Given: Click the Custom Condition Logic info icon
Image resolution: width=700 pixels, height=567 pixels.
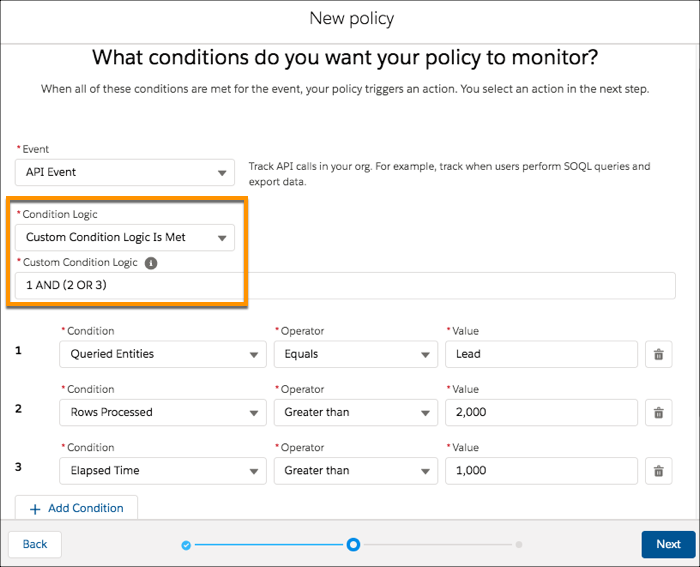Looking at the screenshot, I should coord(151,263).
